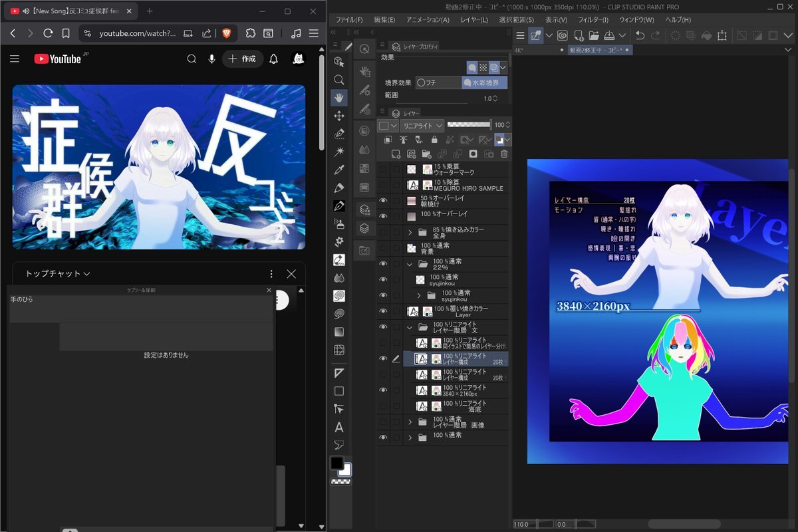Click the Redo arrow in command bar
The width and height of the screenshot is (798, 532).
[656, 35]
